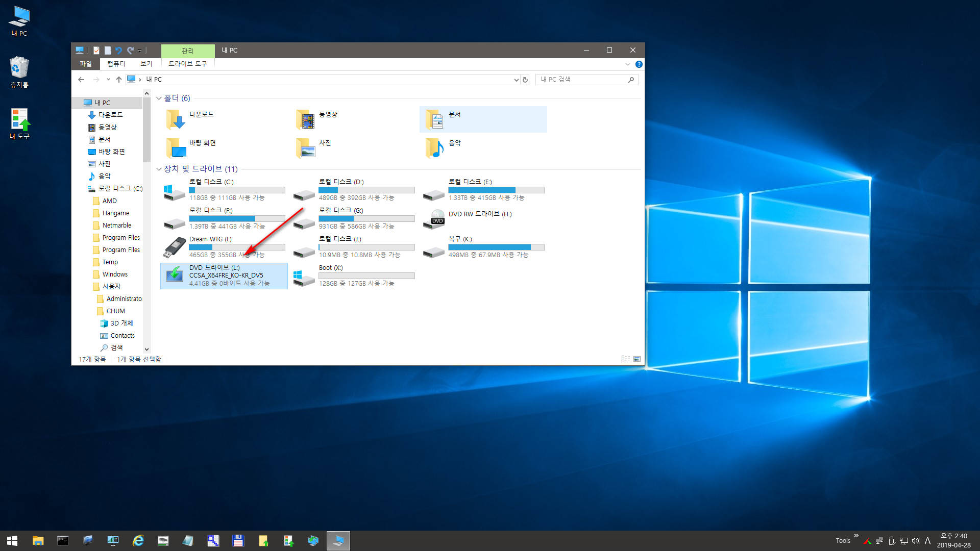Select the 로컬 디스크 (D:) drive

[354, 190]
